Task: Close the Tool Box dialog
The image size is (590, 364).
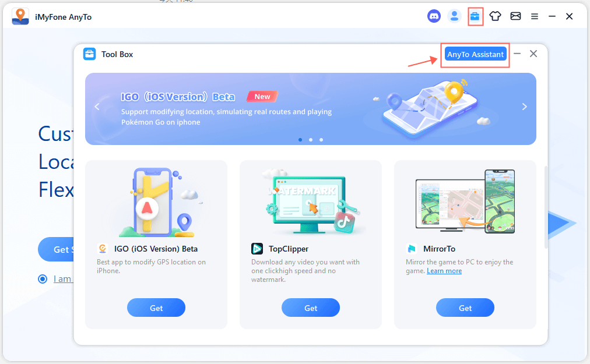Action: click(533, 54)
